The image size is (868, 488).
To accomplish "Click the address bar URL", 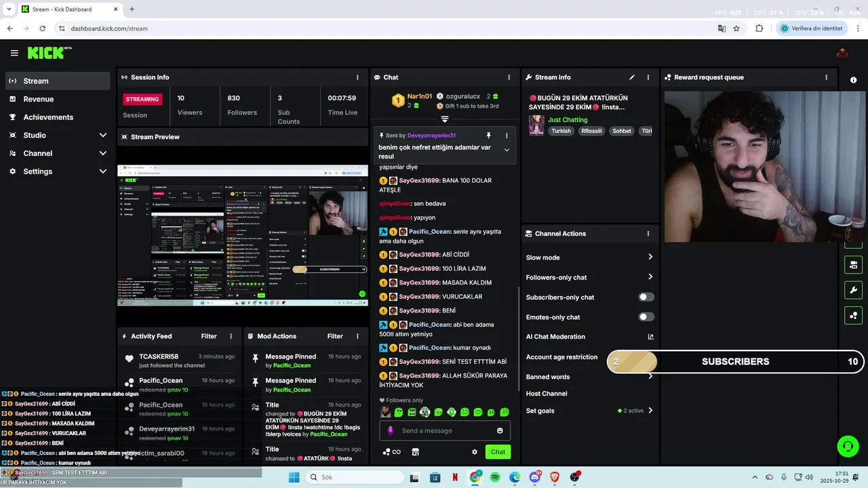I will pos(109,28).
